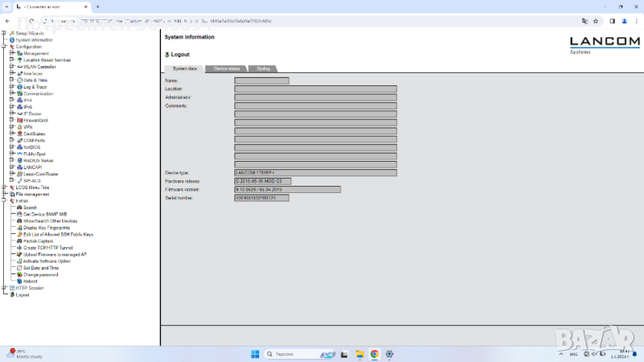This screenshot has height=362, width=644.
Task: Click the Management tree icon
Action: [19, 53]
